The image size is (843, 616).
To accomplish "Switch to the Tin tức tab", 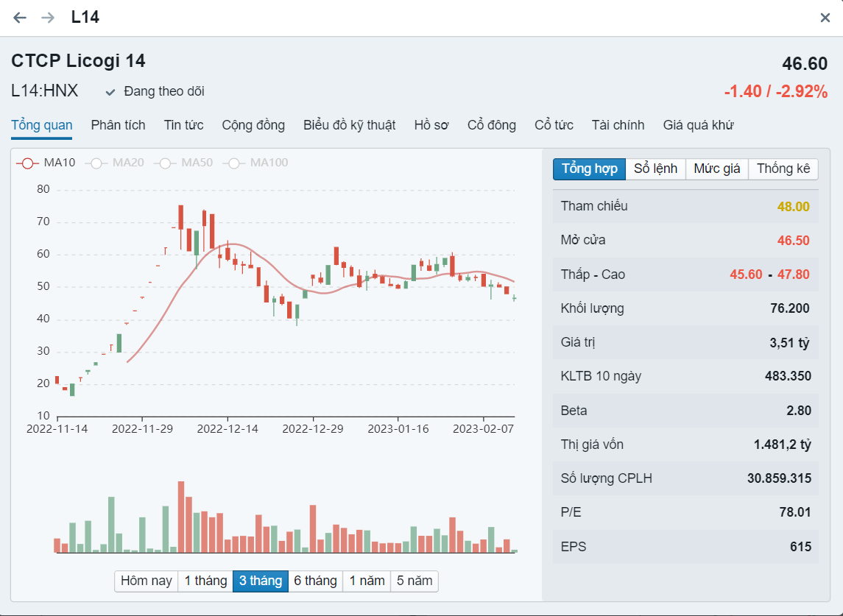I will click(x=183, y=125).
